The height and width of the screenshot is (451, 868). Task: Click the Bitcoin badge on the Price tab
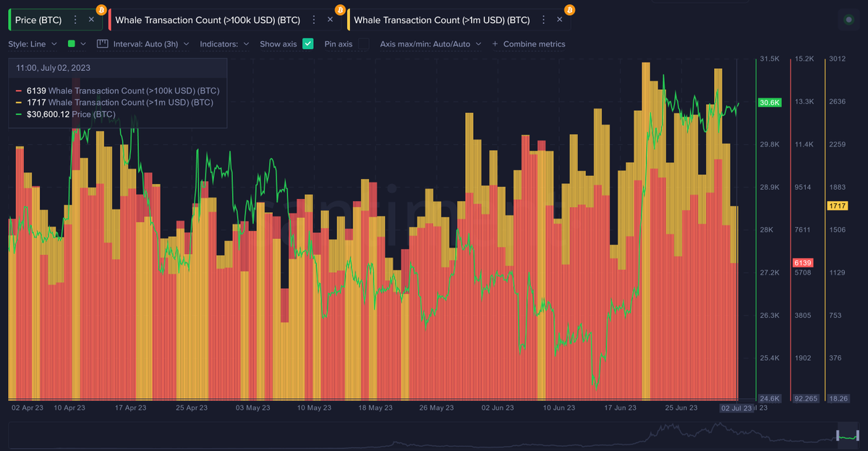(101, 9)
